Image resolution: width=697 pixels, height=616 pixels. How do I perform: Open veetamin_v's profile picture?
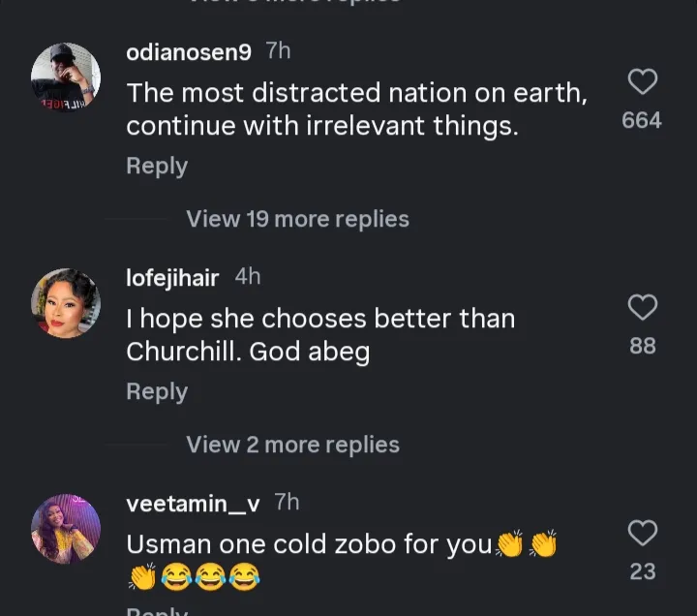coord(66,529)
